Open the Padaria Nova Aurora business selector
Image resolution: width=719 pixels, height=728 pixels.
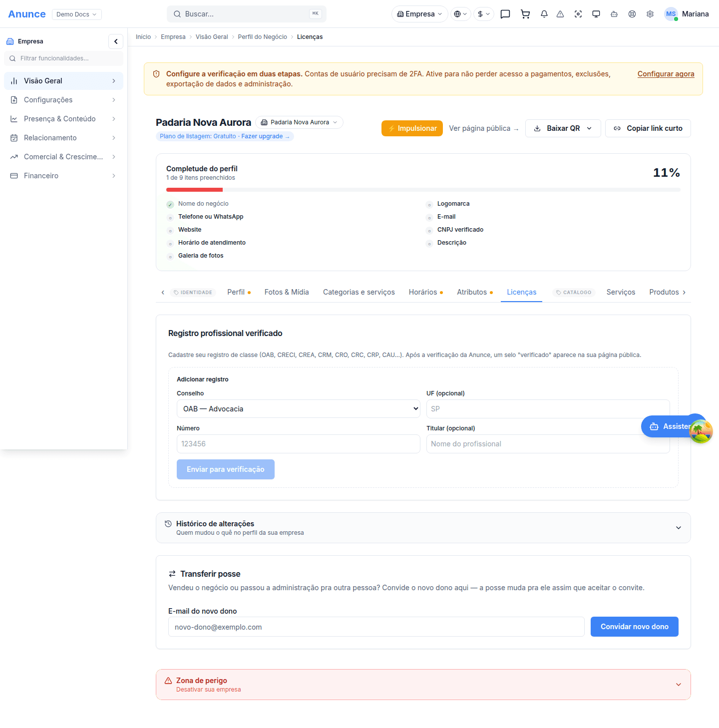(300, 122)
